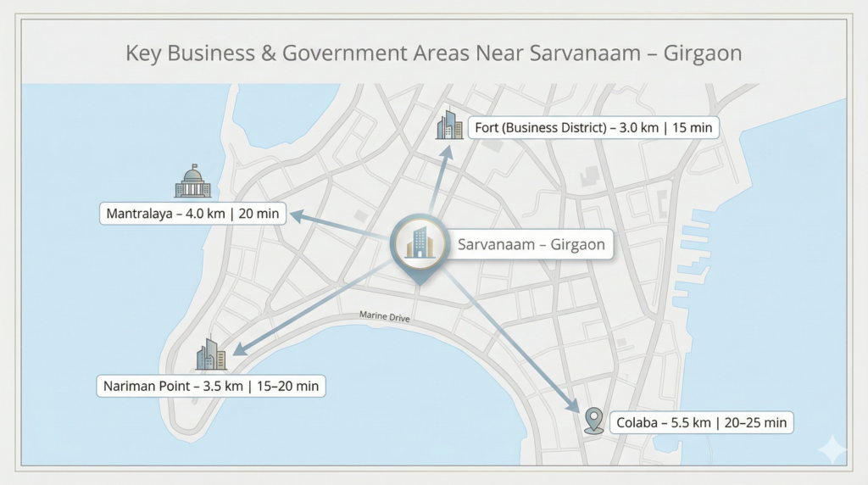Click the Fort business district building icon
Screen dimensions: 868x485
[x=446, y=125]
